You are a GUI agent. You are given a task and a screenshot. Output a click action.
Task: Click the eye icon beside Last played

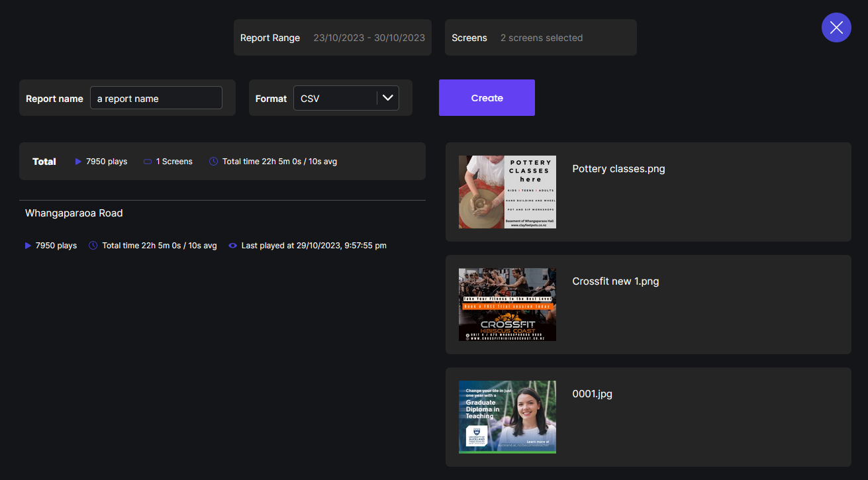click(232, 246)
